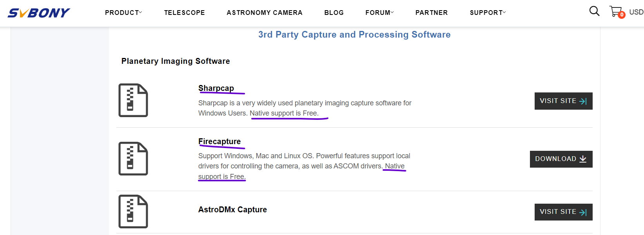Download Firecapture software
644x235 pixels.
pos(561,159)
